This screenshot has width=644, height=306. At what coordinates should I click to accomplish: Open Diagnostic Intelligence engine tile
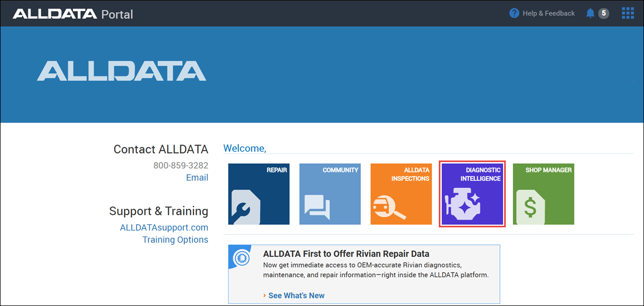tap(472, 194)
